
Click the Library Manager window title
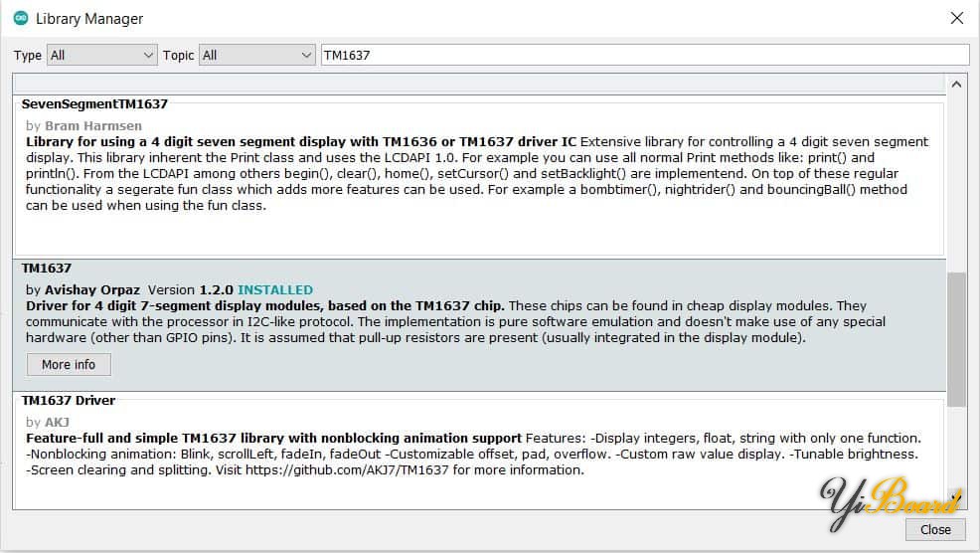pyautogui.click(x=89, y=19)
